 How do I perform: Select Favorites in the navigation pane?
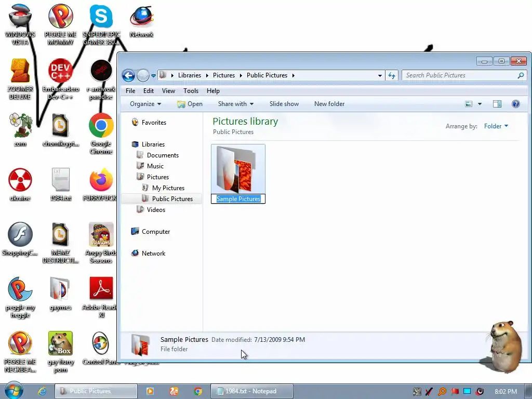coord(149,123)
